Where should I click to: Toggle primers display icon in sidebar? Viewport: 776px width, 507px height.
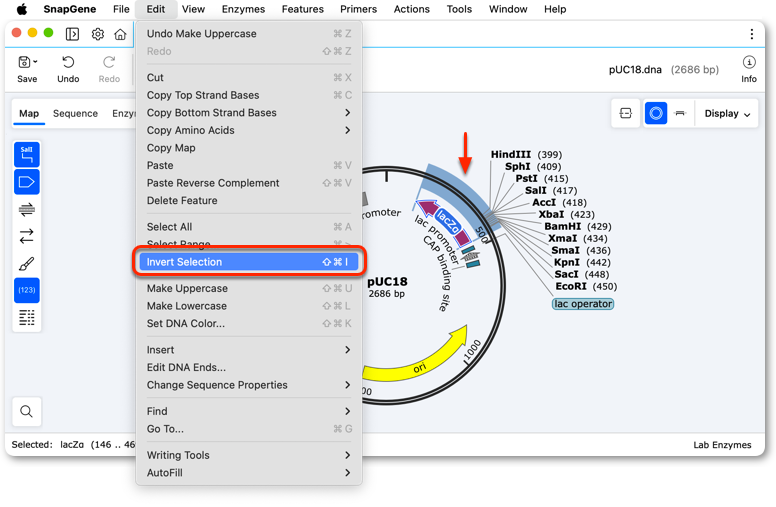point(27,209)
